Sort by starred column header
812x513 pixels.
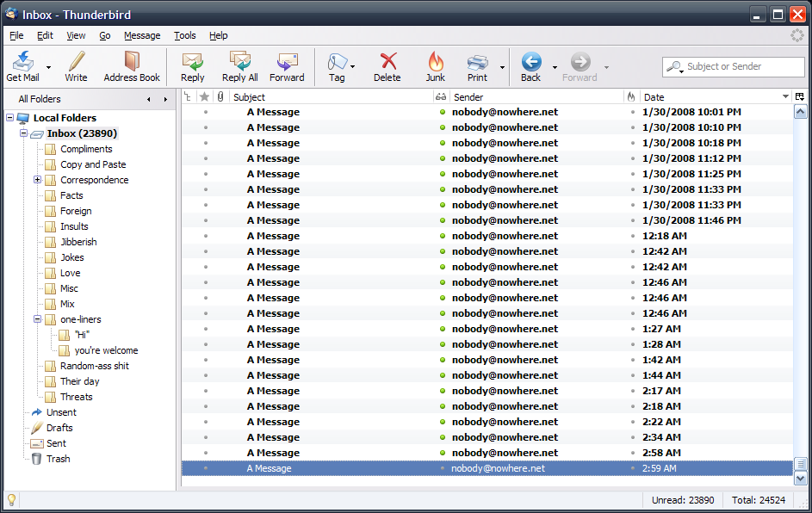click(x=205, y=96)
